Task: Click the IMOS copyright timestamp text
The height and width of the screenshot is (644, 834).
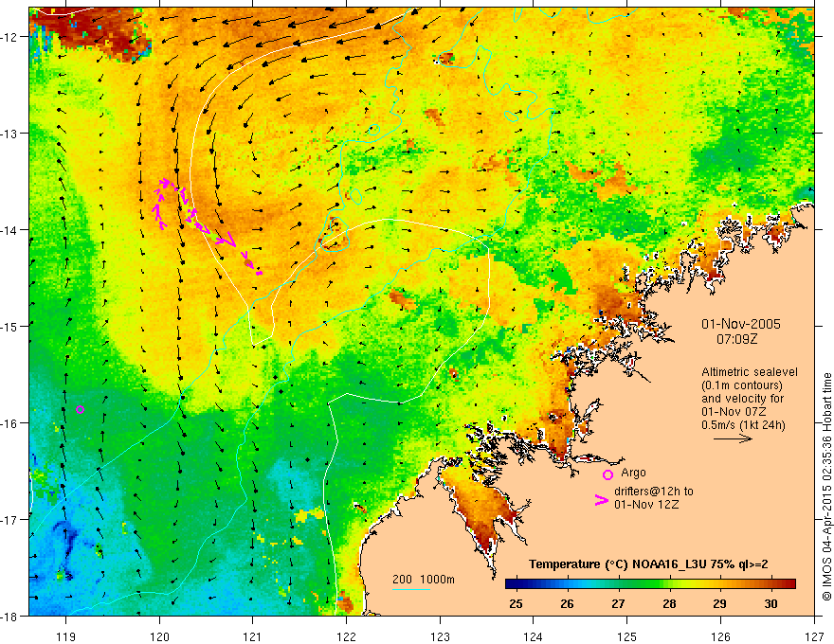Action: tap(826, 487)
